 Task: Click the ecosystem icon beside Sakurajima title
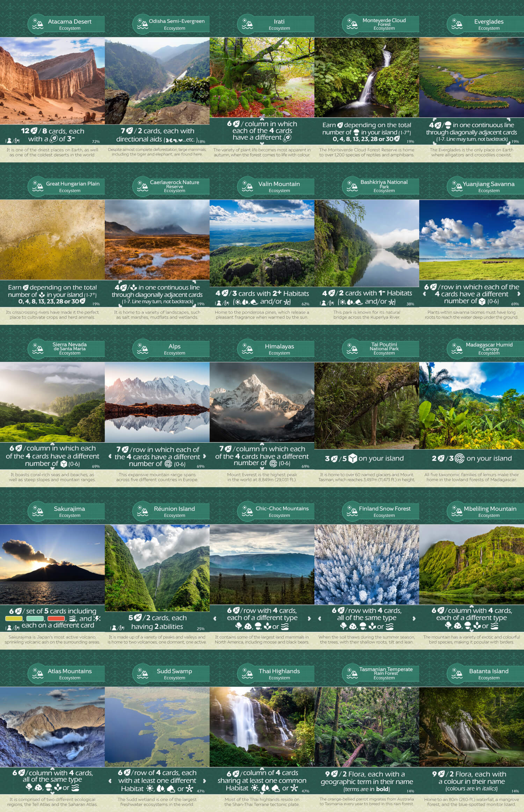tap(37, 511)
